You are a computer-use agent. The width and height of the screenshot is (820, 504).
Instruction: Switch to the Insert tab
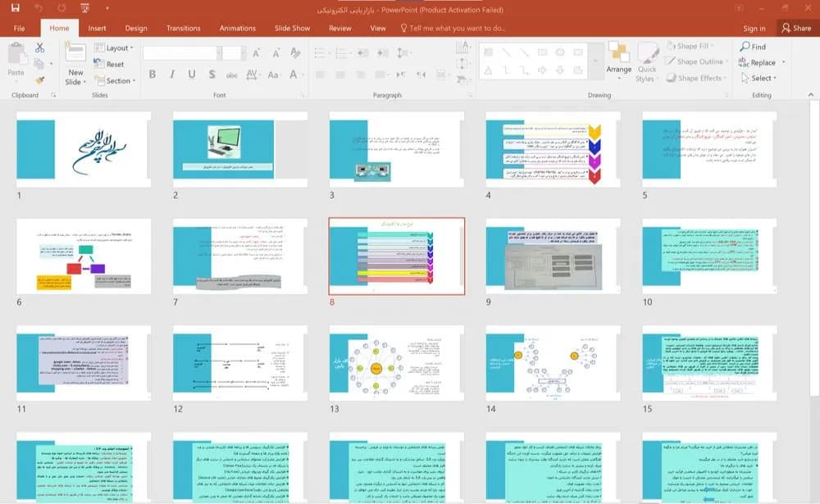click(x=98, y=28)
